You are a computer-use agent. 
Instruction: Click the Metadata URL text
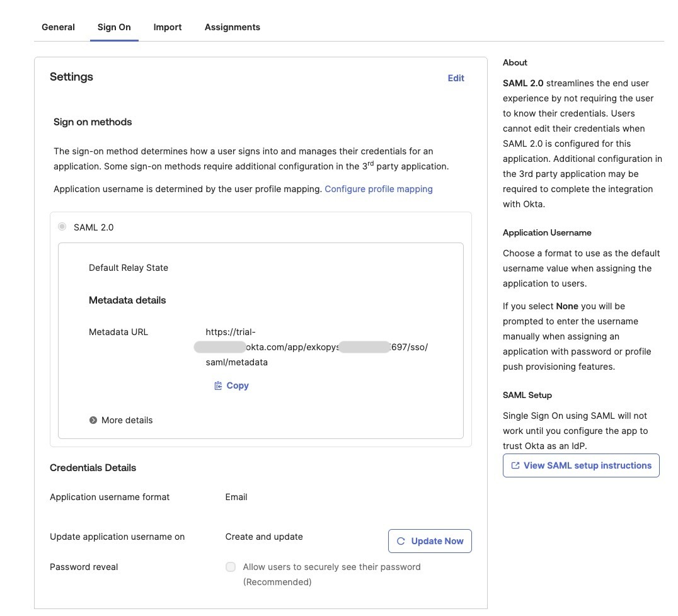click(315, 347)
